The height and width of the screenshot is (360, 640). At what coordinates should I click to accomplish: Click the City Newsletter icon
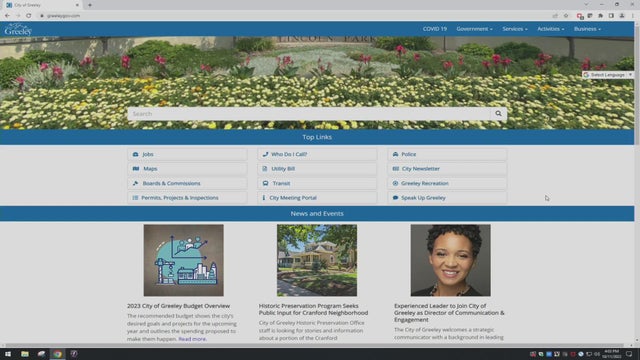pos(396,169)
